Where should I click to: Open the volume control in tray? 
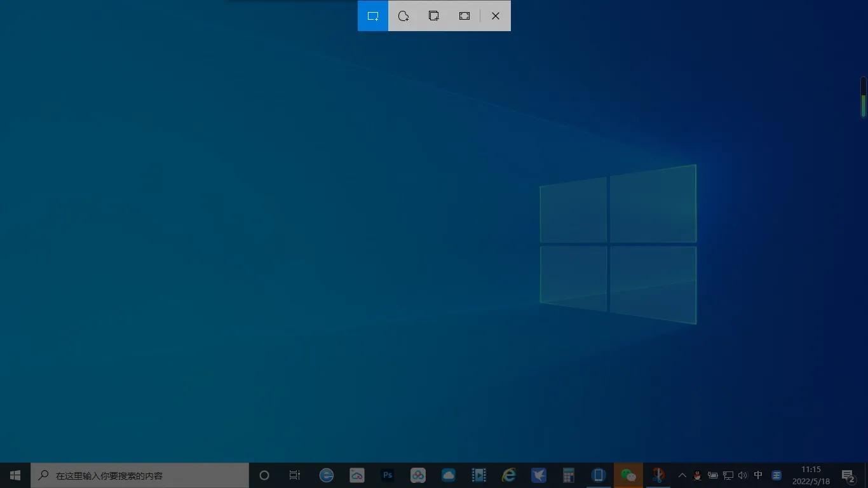tap(743, 475)
